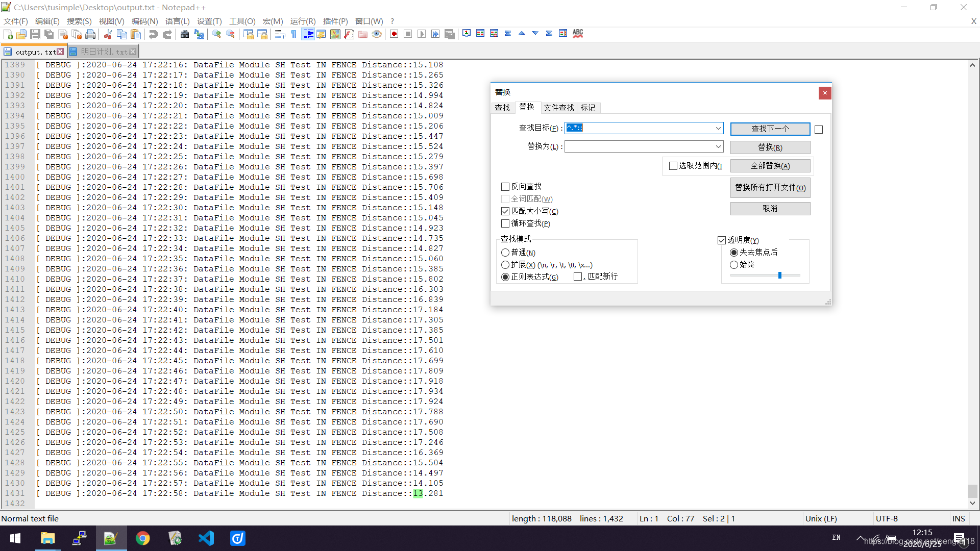
Task: Click the 查找下一个 button
Action: (x=770, y=129)
